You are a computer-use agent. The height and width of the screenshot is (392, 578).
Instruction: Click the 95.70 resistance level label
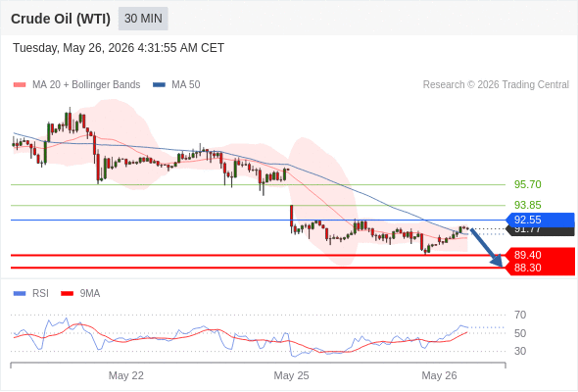(527, 184)
